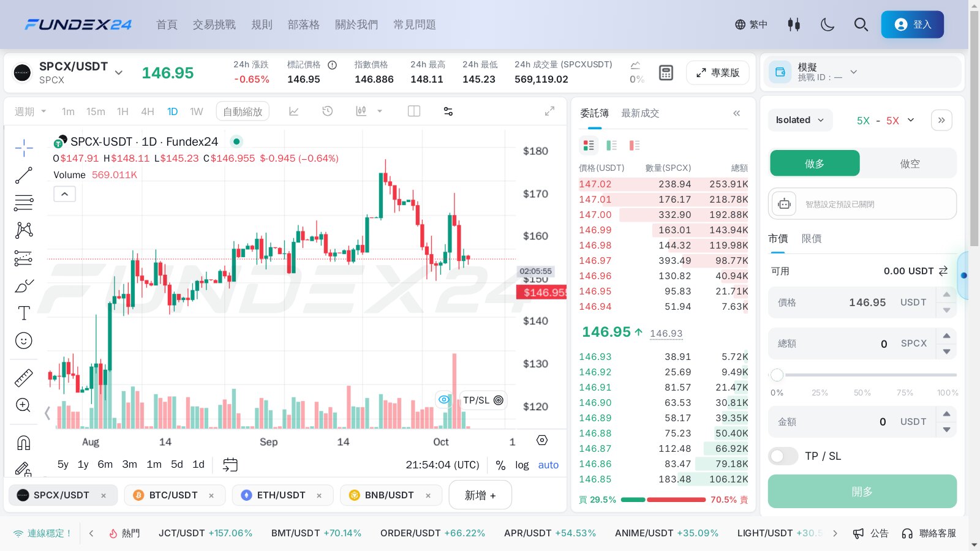This screenshot has height=551, width=980.
Task: Switch to 限價 order tab
Action: click(x=812, y=239)
